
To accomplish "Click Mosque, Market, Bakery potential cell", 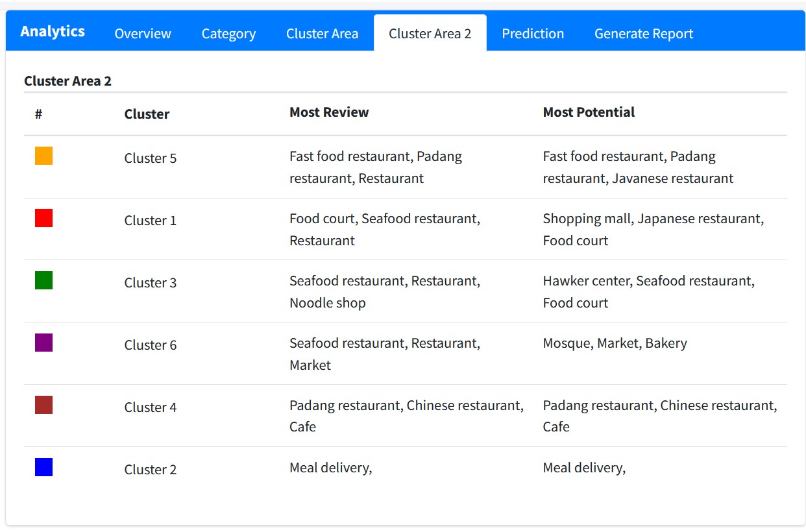I will pyautogui.click(x=615, y=343).
